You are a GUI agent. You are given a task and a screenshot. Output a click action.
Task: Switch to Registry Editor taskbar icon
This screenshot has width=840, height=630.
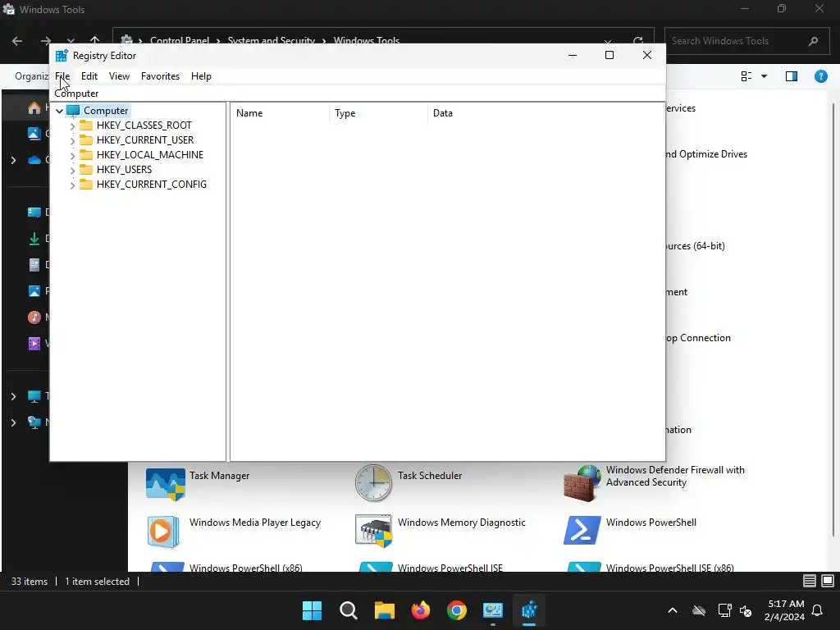pos(529,610)
